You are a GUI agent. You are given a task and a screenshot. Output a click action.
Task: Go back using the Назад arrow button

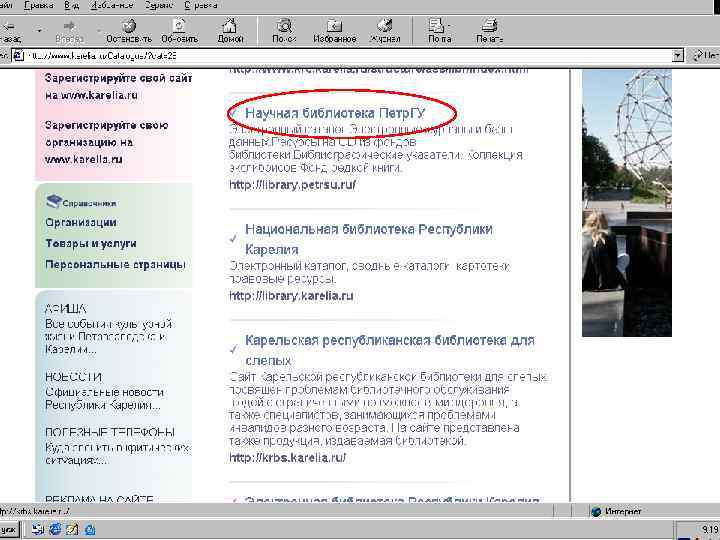pyautogui.click(x=10, y=30)
